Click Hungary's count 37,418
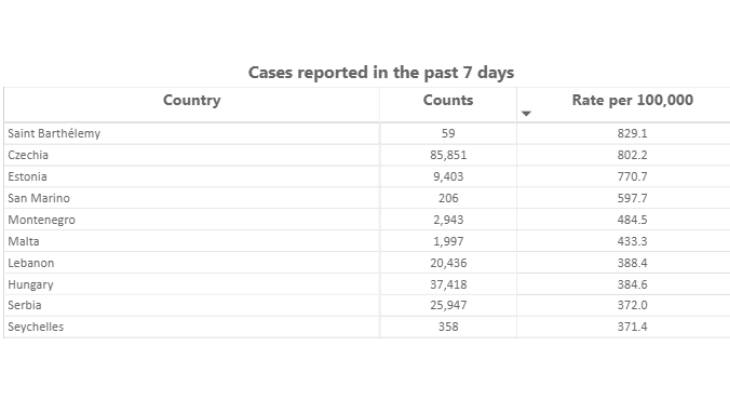Screen dimensions: 730x400 click(448, 285)
